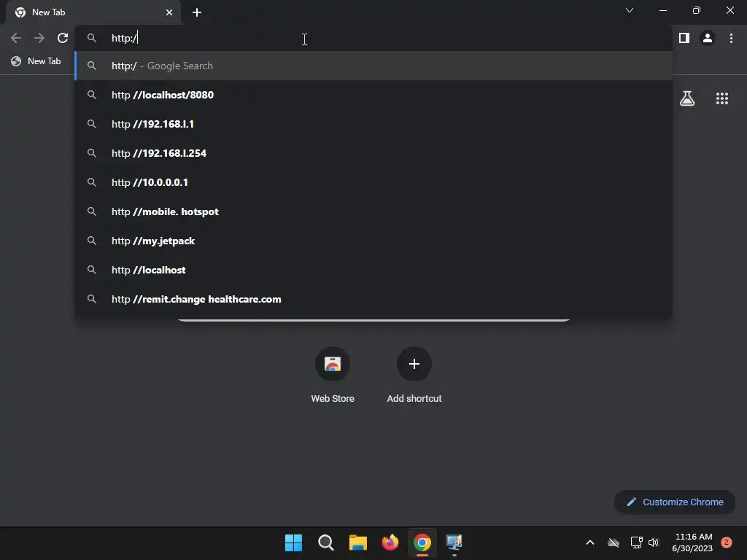Select the New Tab browser tab
Screen dimensions: 747x560
pyautogui.click(x=93, y=12)
